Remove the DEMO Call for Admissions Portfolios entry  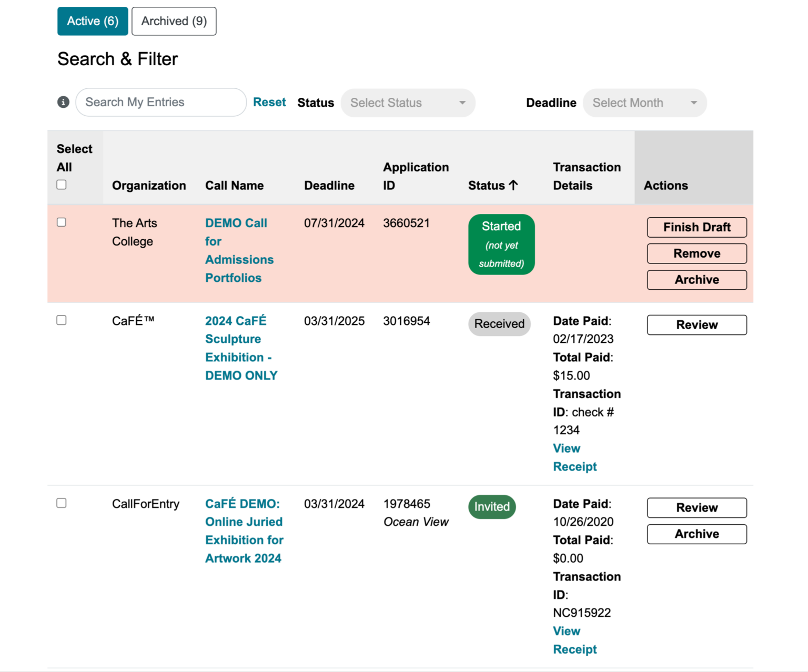click(696, 253)
